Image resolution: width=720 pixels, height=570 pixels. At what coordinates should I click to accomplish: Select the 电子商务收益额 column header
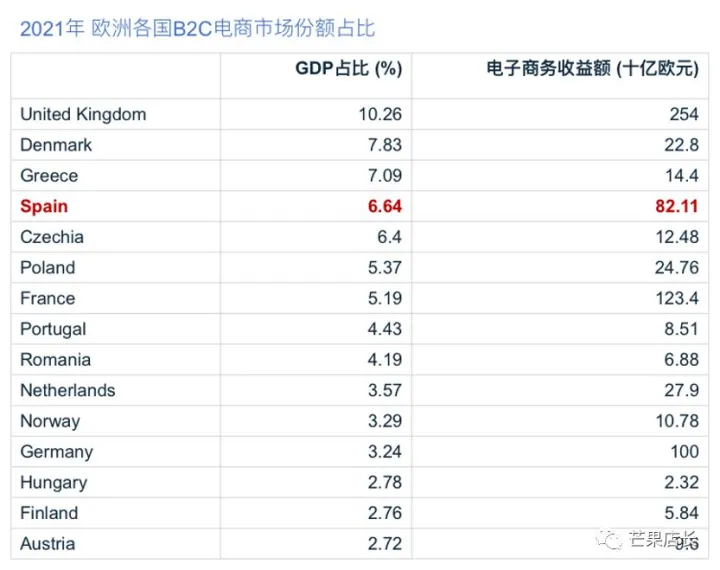coord(593,68)
